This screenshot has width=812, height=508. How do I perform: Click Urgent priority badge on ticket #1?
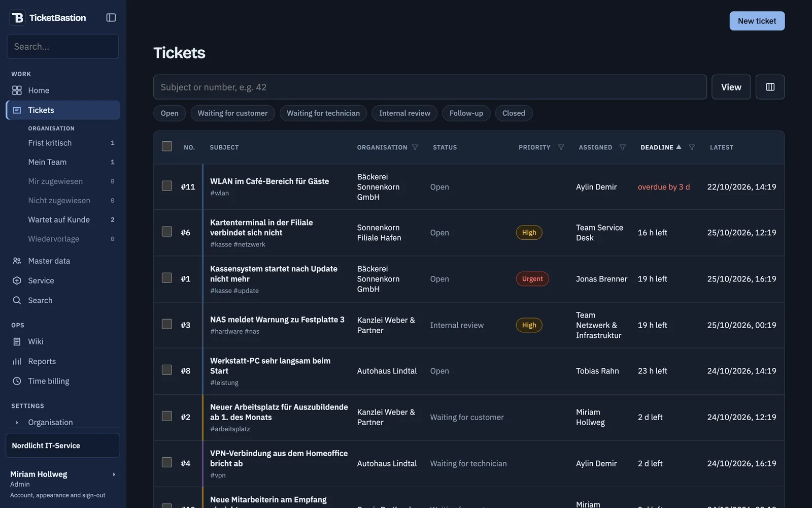[532, 279]
